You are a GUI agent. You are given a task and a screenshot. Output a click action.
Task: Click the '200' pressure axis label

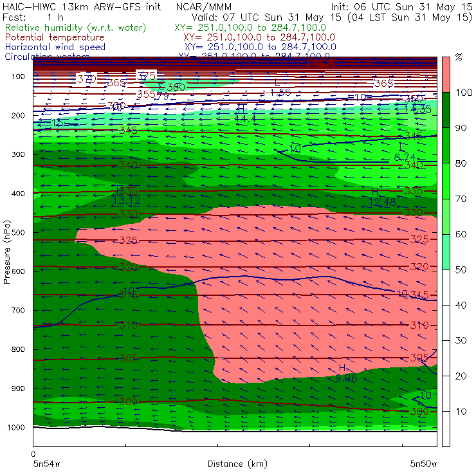18,115
